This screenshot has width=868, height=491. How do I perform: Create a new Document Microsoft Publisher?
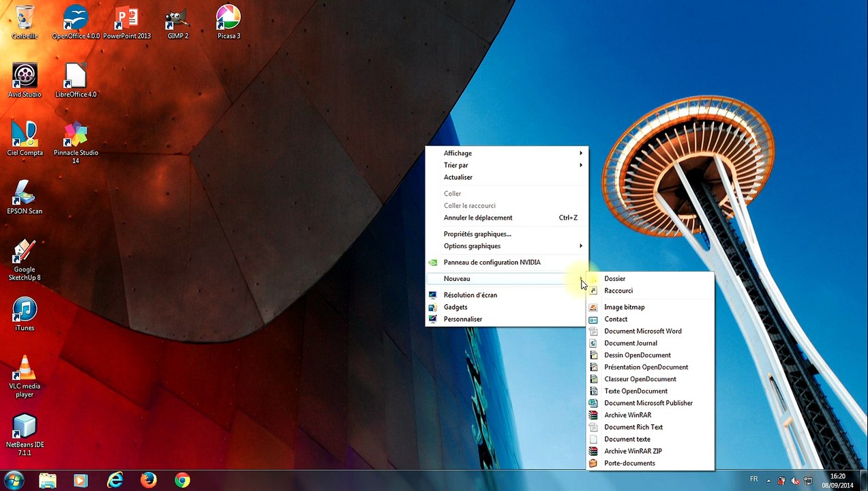[x=650, y=403]
